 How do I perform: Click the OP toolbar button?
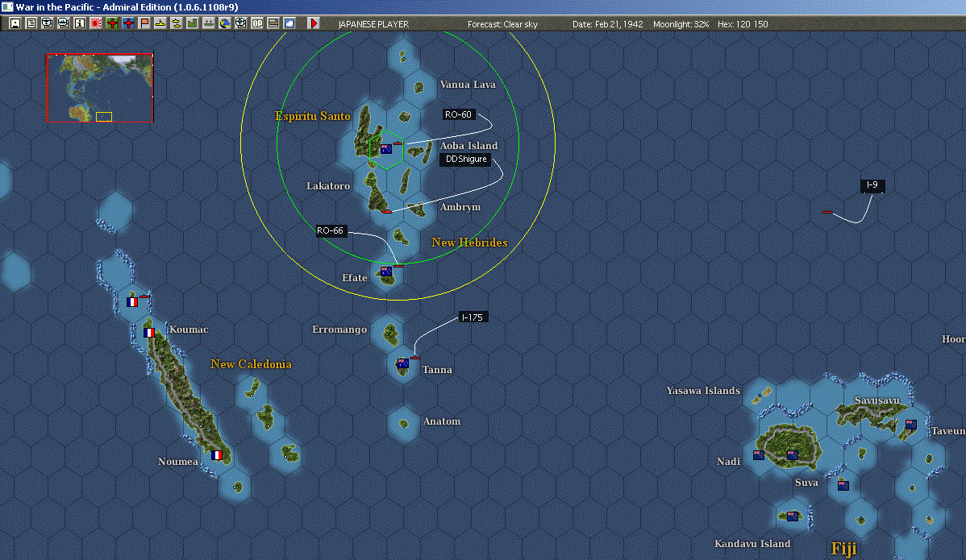[257, 23]
